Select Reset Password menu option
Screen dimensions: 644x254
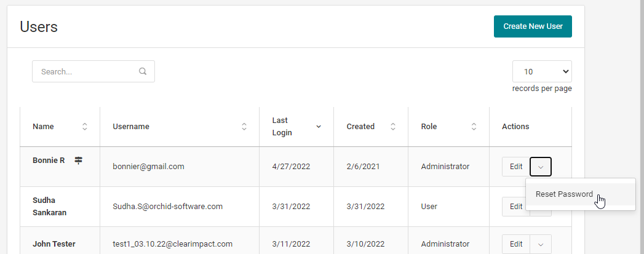pyautogui.click(x=564, y=194)
